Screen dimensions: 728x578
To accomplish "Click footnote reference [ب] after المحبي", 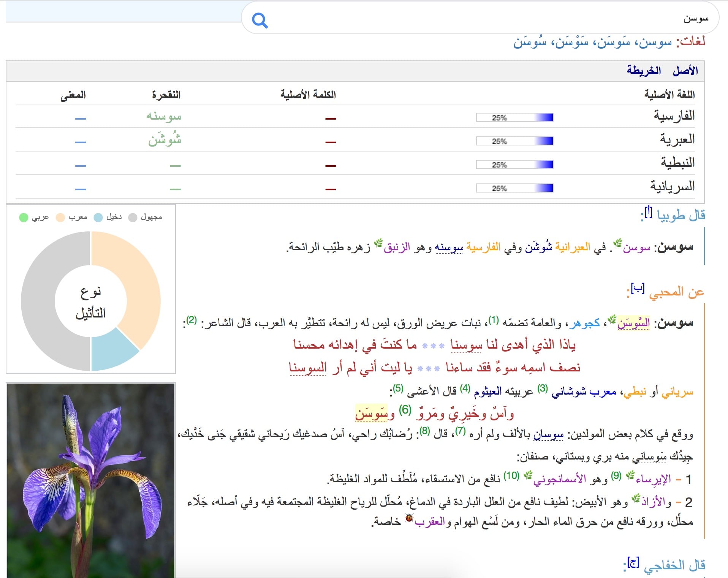I will coord(638,289).
